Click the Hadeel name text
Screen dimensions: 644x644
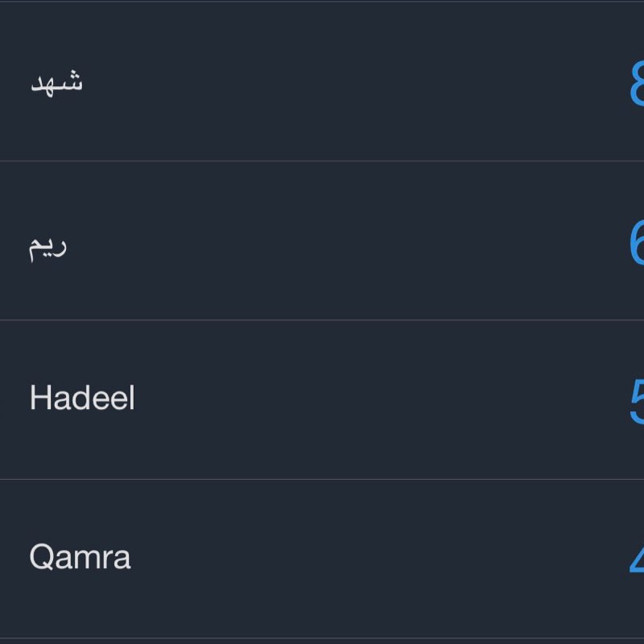click(x=83, y=397)
